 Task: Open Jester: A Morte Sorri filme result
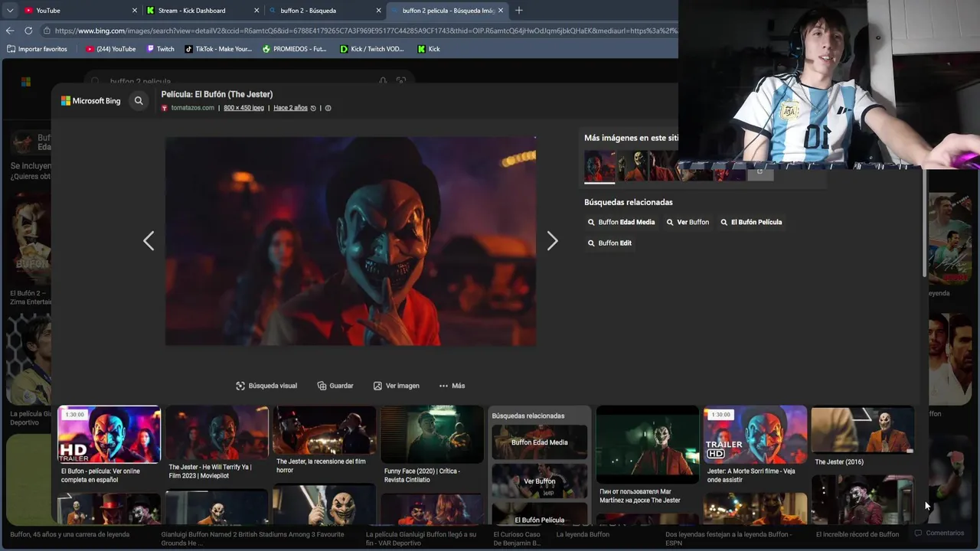pos(755,435)
